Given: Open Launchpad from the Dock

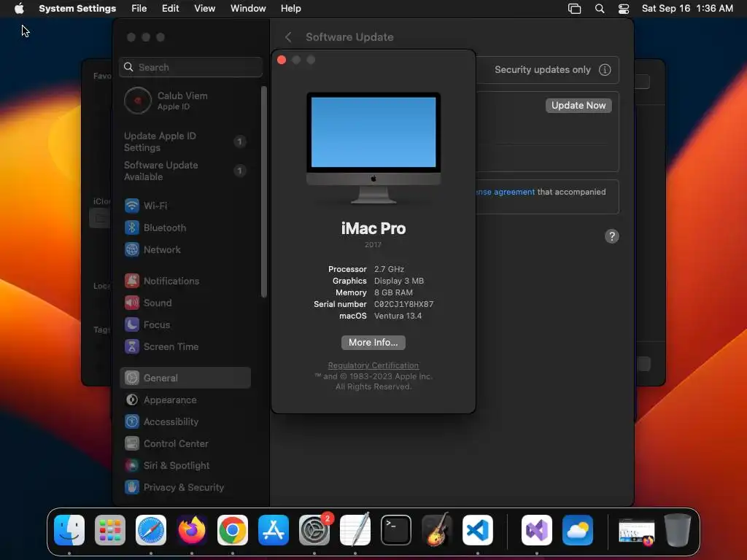Looking at the screenshot, I should click(110, 529).
